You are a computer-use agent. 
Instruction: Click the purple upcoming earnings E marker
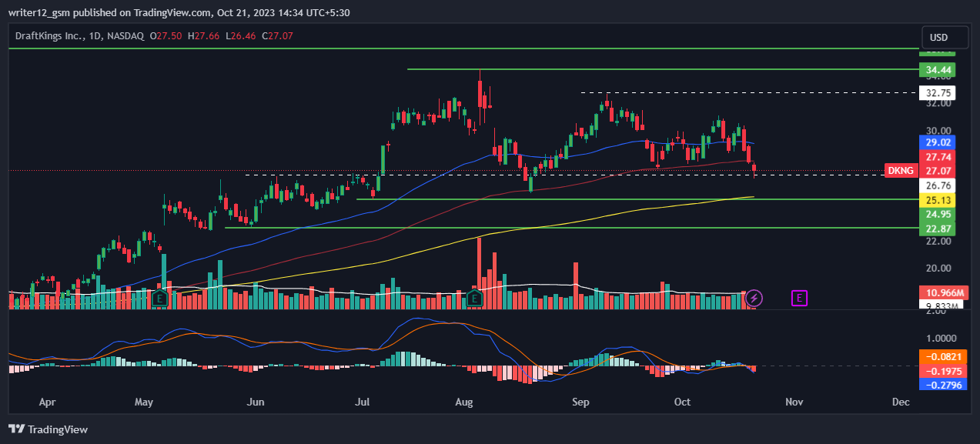pyautogui.click(x=799, y=297)
